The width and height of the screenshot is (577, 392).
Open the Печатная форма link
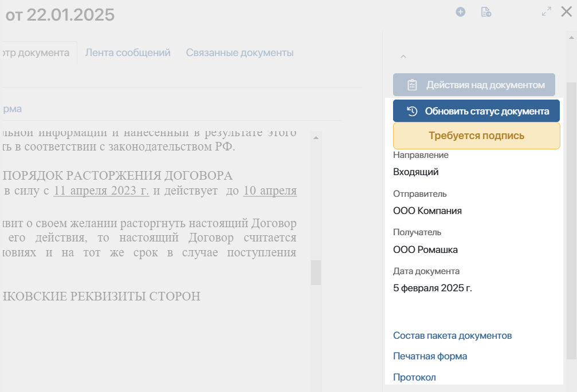429,356
